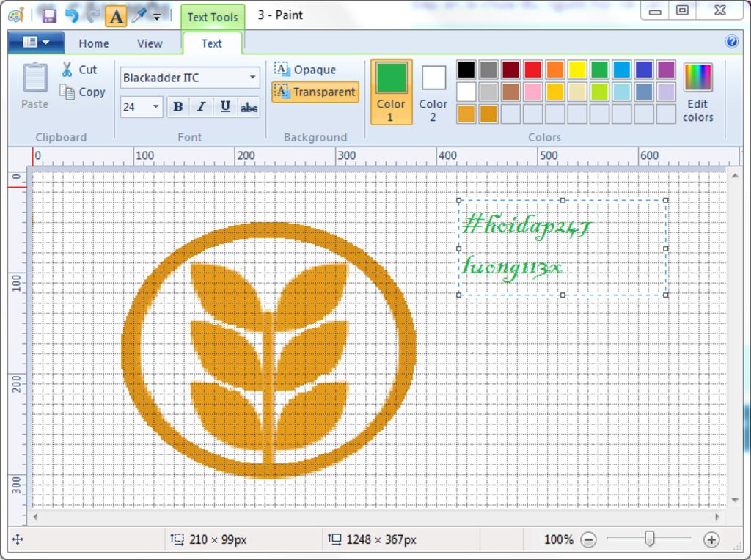751x560 pixels.
Task: Choose the indigo color swatch
Action: point(644,70)
